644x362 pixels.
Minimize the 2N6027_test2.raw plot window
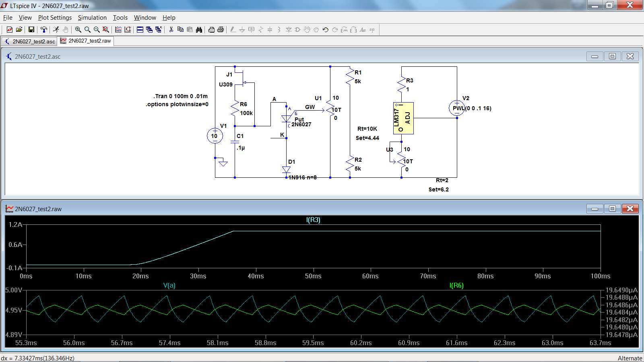pos(595,209)
